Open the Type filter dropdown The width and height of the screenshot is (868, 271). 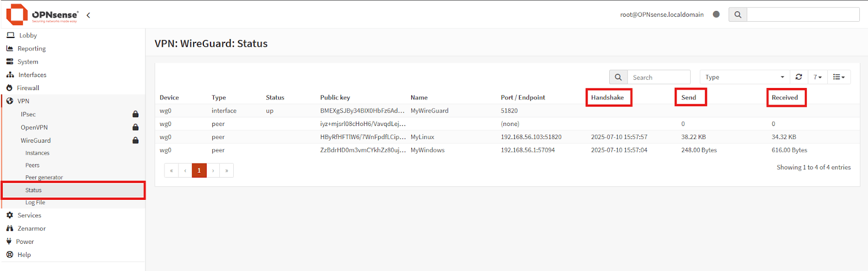pos(744,77)
